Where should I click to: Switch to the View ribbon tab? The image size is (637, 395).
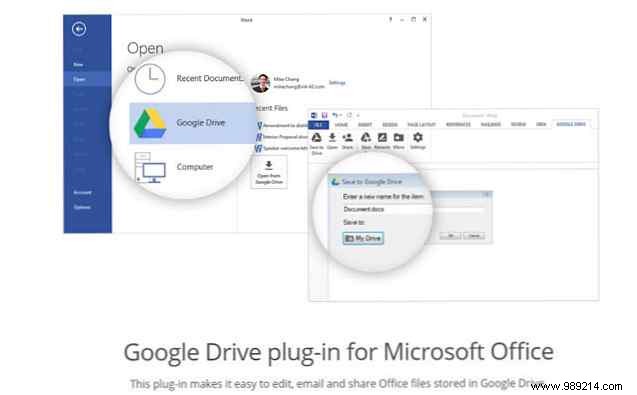541,125
